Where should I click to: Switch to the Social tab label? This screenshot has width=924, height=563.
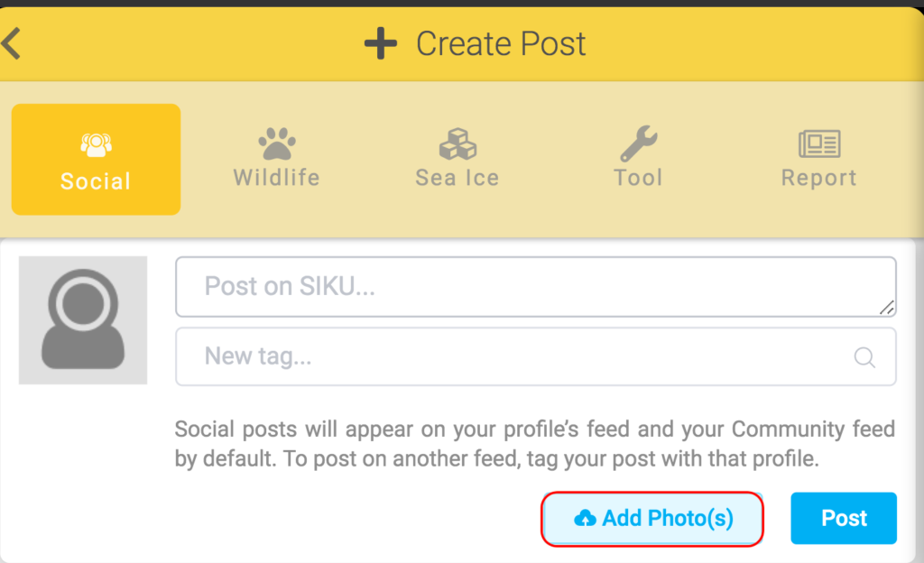96,180
